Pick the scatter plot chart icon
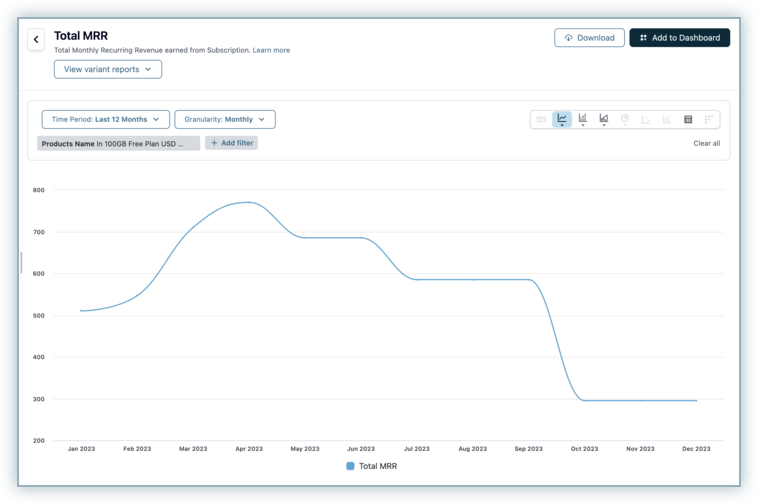Image resolution: width=758 pixels, height=504 pixels. click(646, 119)
